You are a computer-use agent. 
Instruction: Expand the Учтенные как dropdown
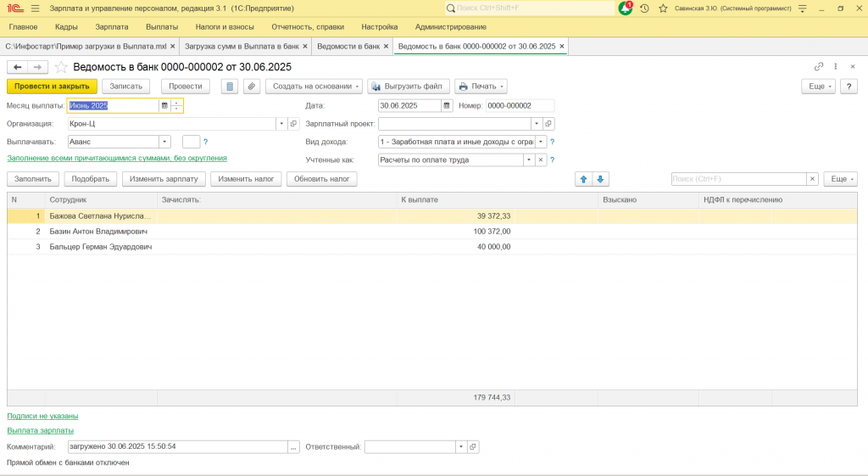click(529, 160)
